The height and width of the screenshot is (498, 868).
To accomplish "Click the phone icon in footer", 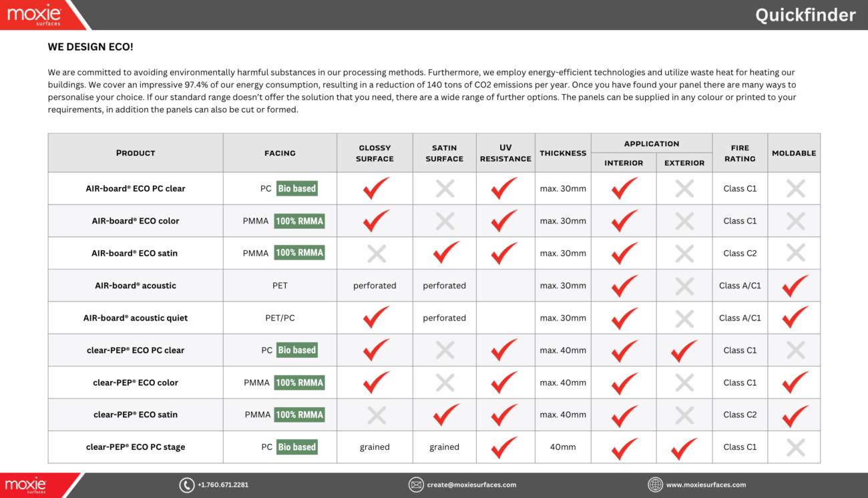I will pyautogui.click(x=187, y=485).
